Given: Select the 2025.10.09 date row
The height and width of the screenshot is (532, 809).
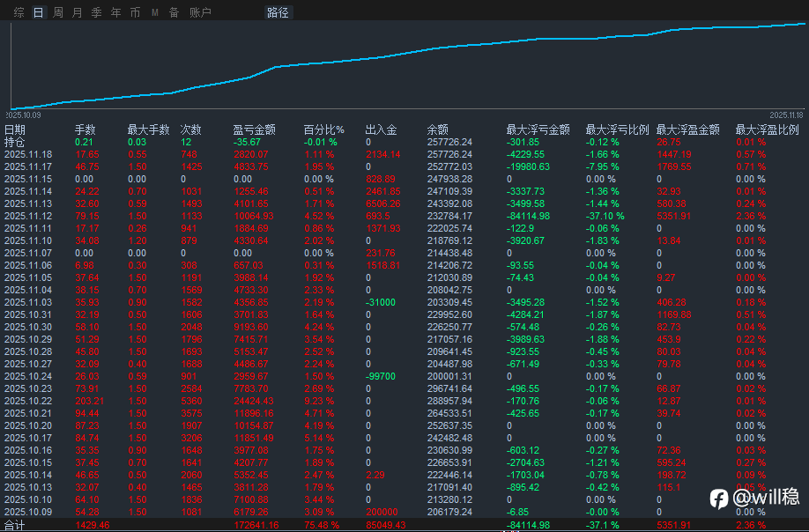Looking at the screenshot, I should [x=404, y=512].
